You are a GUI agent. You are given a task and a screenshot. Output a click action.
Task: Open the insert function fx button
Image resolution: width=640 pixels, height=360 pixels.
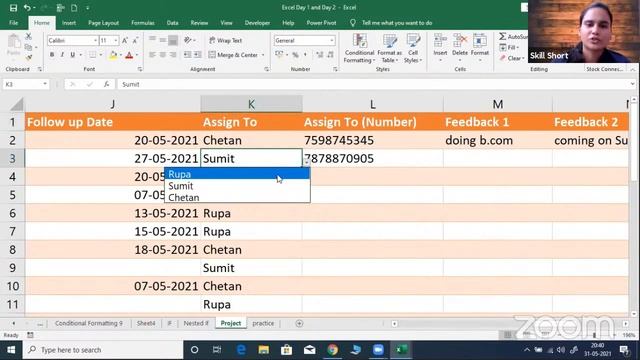[106, 84]
